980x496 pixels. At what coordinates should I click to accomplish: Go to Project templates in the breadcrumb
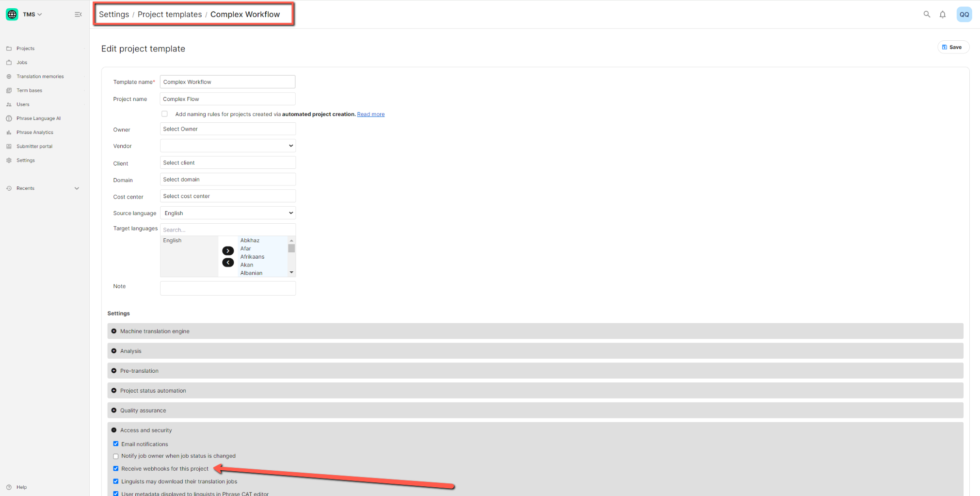[170, 15]
